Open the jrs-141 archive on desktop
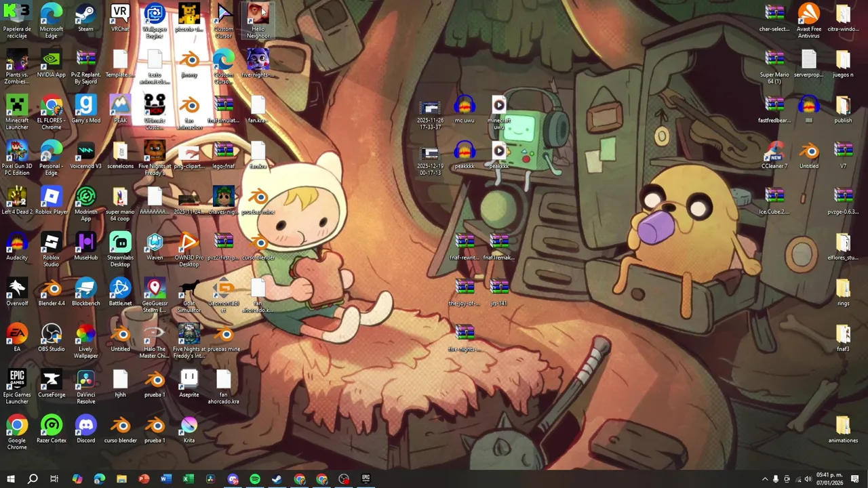Screen dimensions: 868x488 click(x=499, y=292)
